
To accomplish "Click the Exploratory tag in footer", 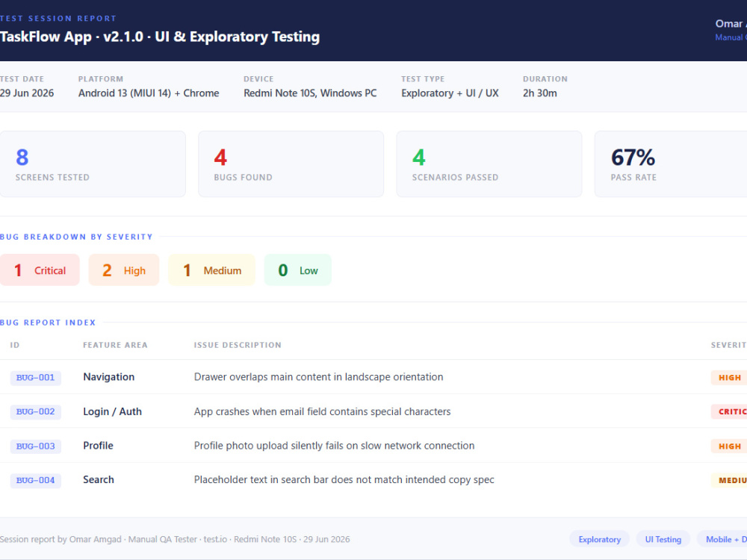I will [x=599, y=540].
